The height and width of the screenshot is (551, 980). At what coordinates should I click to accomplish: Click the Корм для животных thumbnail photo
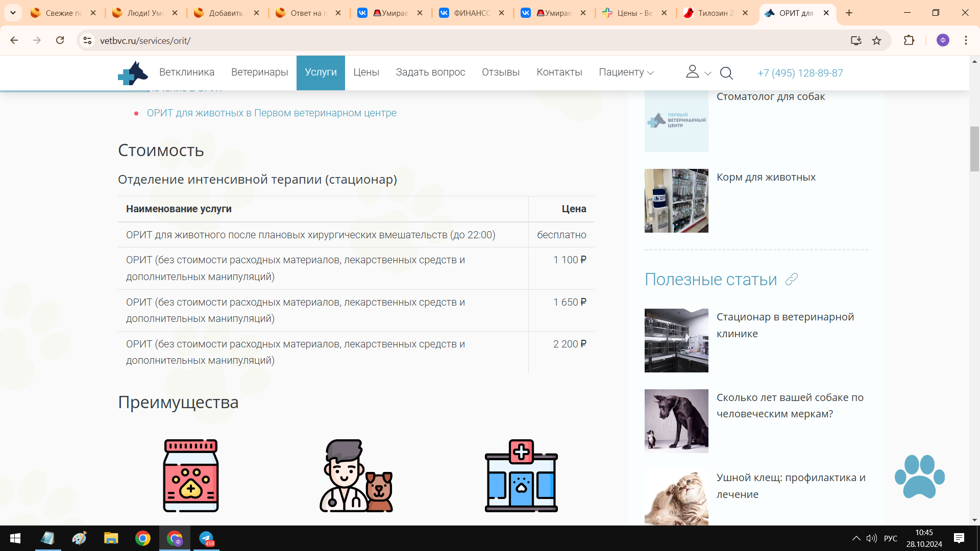tap(676, 201)
